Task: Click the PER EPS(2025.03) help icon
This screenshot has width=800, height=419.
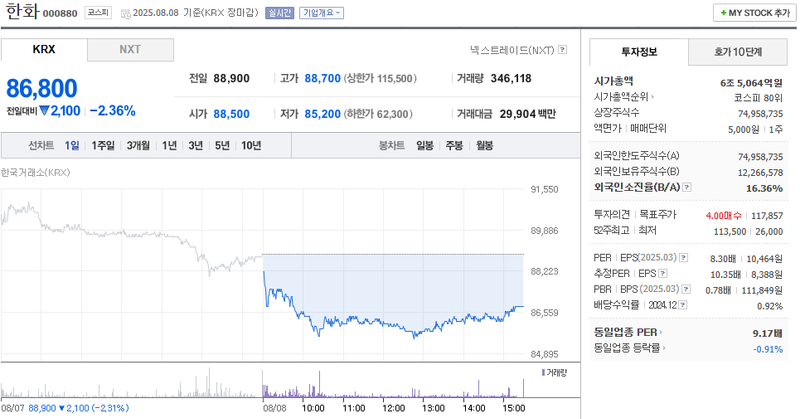Action: coord(684,258)
